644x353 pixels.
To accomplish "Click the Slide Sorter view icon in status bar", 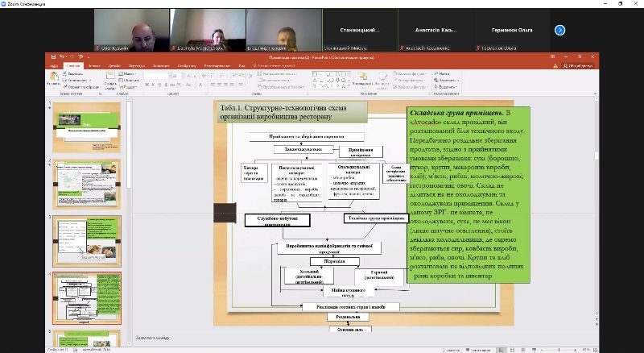I will pos(512,350).
